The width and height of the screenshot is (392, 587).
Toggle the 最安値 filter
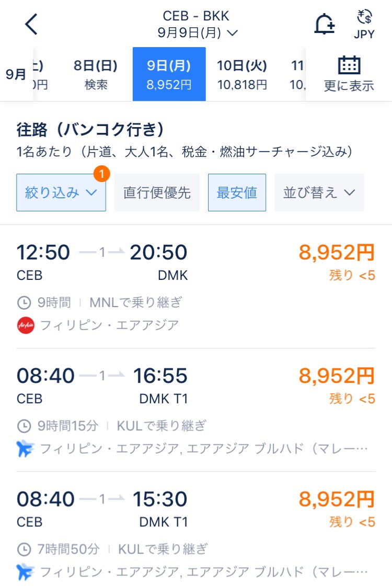tap(237, 193)
